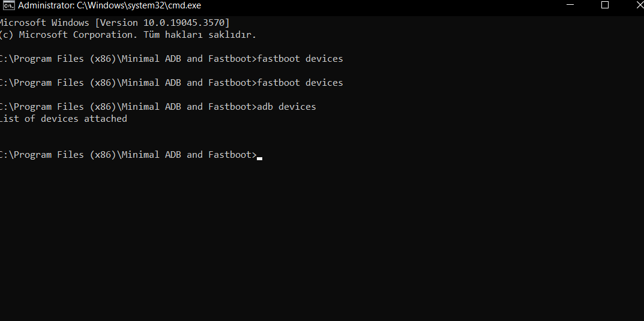Minimize the Command Prompt window
Screen dimensions: 644x321
[x=572, y=5]
